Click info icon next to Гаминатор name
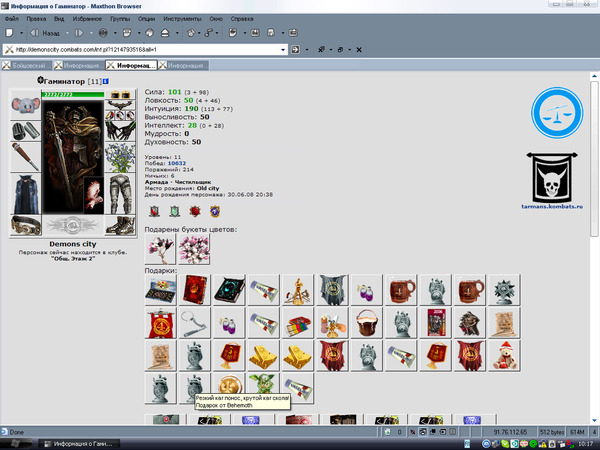The height and width of the screenshot is (450, 600). tap(106, 81)
